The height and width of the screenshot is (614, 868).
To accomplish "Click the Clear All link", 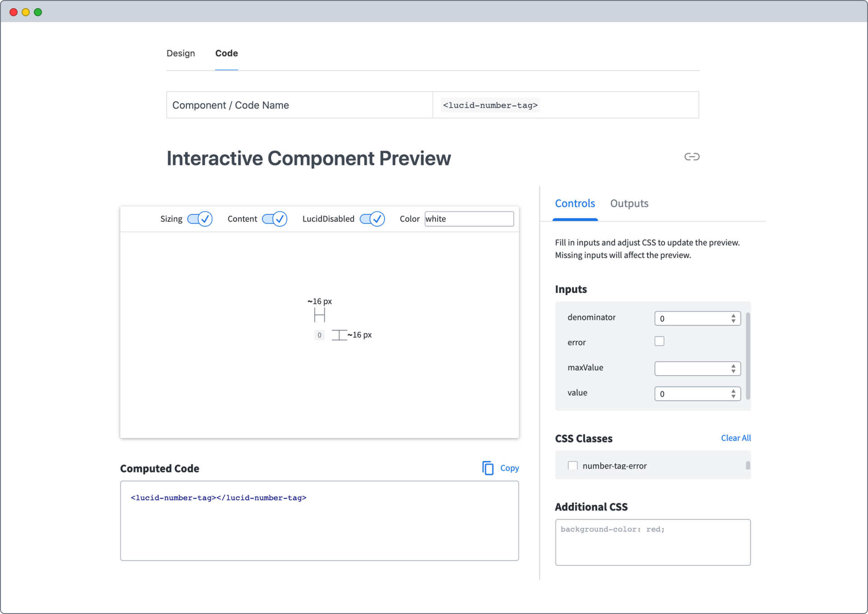I will click(735, 438).
